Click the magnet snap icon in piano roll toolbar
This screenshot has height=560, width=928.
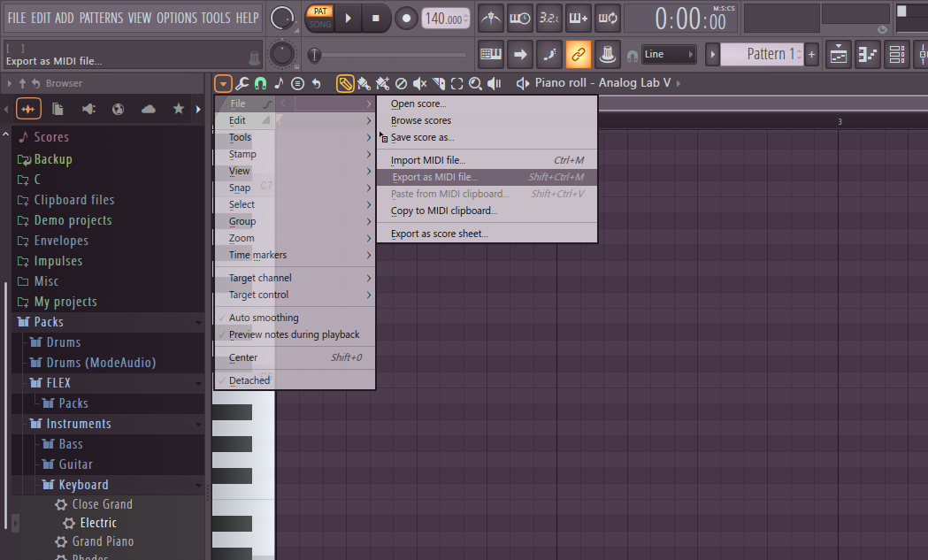pyautogui.click(x=260, y=83)
